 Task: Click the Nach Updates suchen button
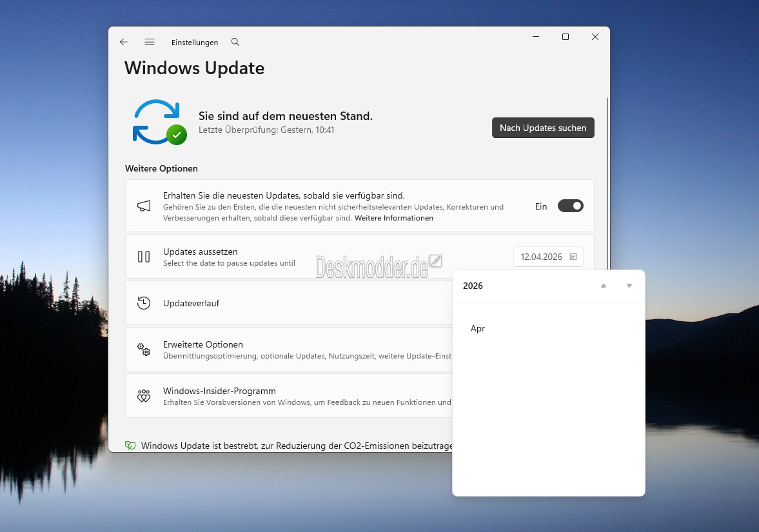click(x=543, y=128)
